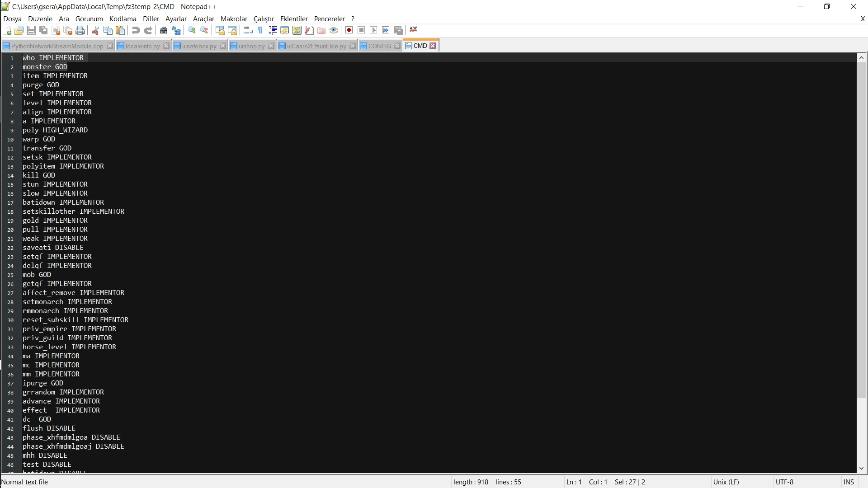The width and height of the screenshot is (868, 488).
Task: Open the Düzenle menu
Action: (x=39, y=19)
